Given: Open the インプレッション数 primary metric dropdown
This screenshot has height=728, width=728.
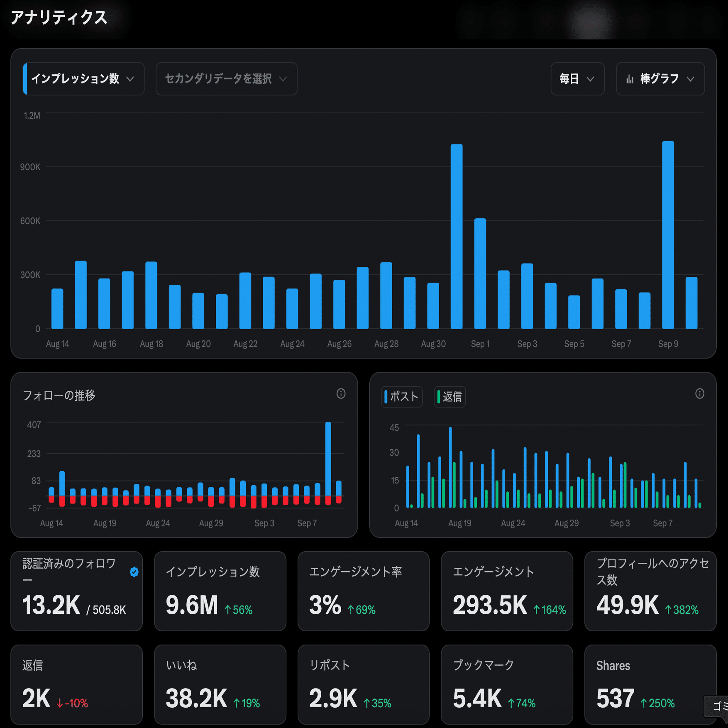Looking at the screenshot, I should (83, 79).
